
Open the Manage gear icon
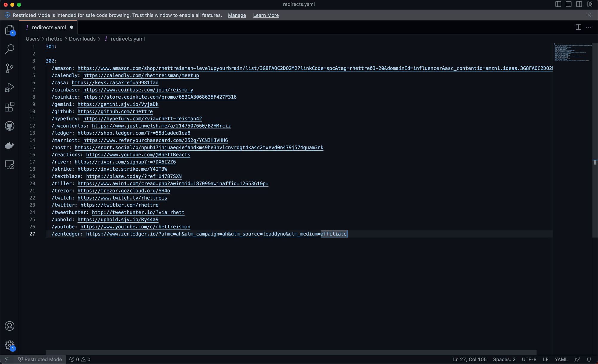tap(10, 345)
